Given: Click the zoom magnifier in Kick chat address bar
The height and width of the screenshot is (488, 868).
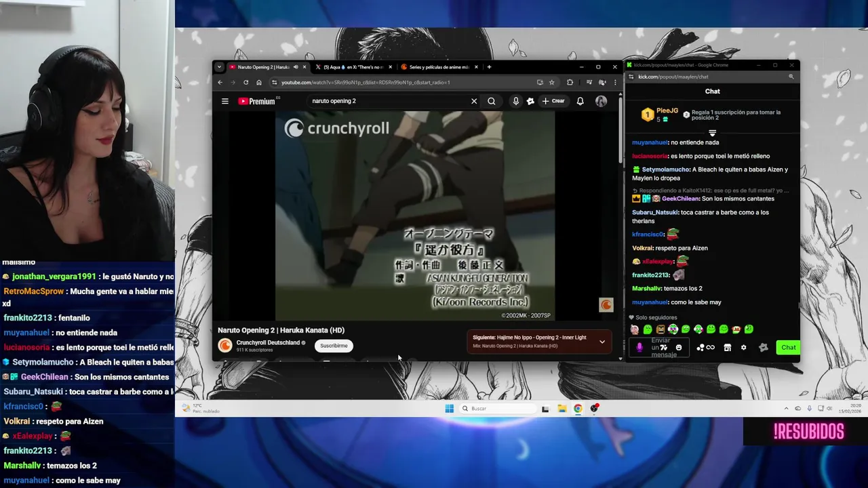Looking at the screenshot, I should click(x=791, y=77).
